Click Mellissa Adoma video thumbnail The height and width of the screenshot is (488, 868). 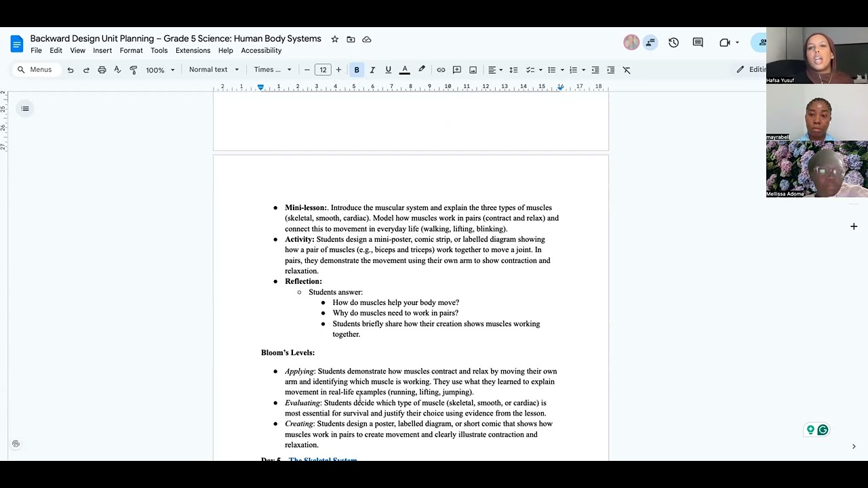click(x=817, y=169)
